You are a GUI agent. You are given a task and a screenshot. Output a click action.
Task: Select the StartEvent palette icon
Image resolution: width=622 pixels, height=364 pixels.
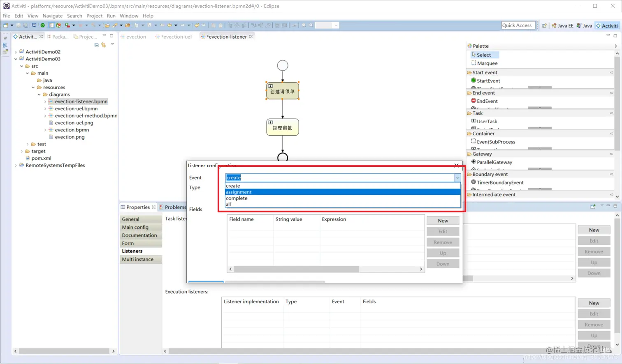point(473,81)
